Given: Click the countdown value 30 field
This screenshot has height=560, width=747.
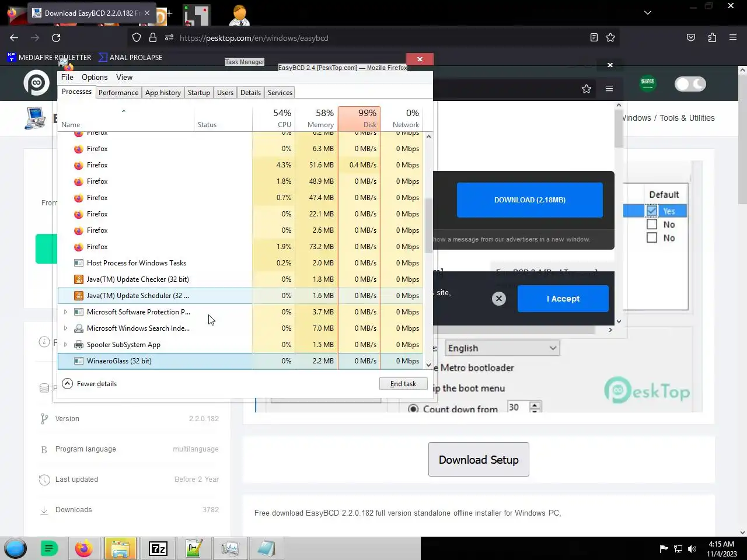Looking at the screenshot, I should click(x=516, y=407).
